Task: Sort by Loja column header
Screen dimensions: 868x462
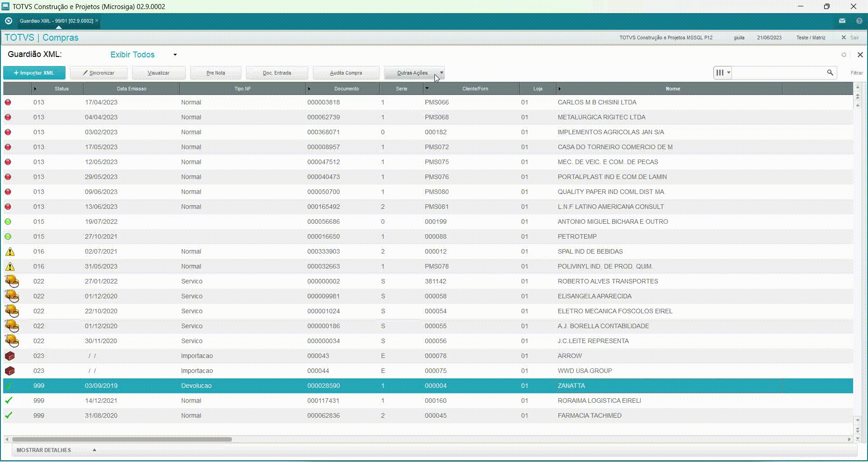Action: [x=538, y=89]
